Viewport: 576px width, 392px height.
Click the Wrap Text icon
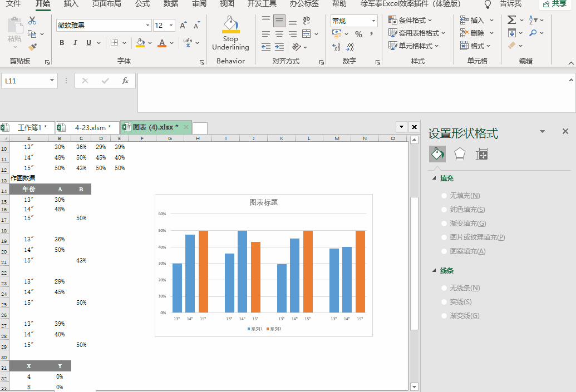(307, 21)
